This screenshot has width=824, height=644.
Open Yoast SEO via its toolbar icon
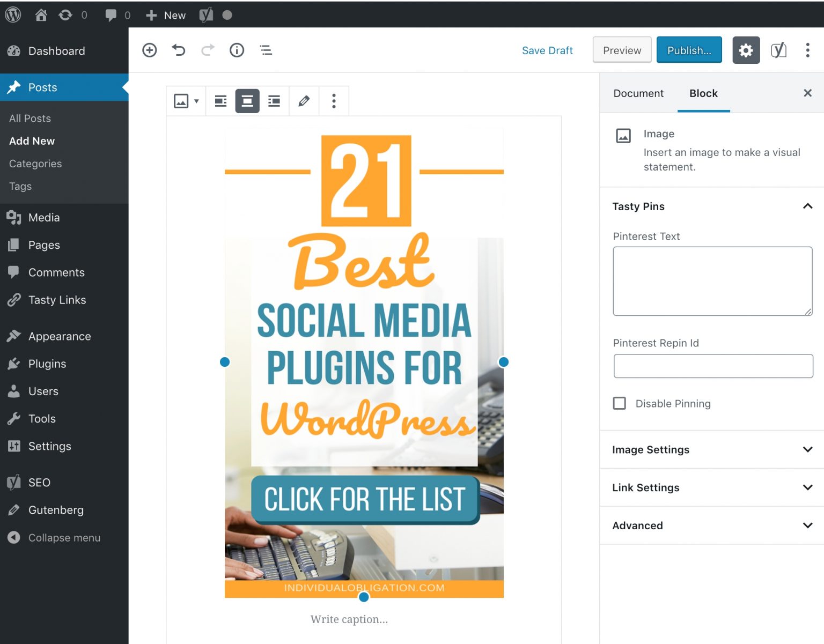point(778,50)
